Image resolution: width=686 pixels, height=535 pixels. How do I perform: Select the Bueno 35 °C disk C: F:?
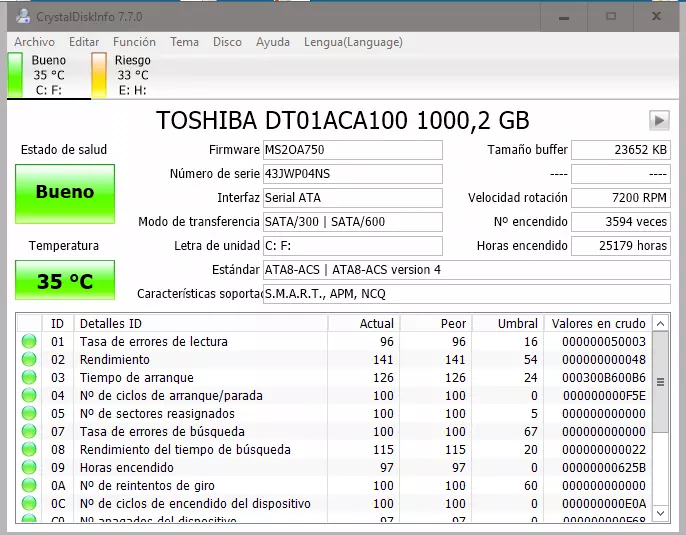[x=48, y=75]
